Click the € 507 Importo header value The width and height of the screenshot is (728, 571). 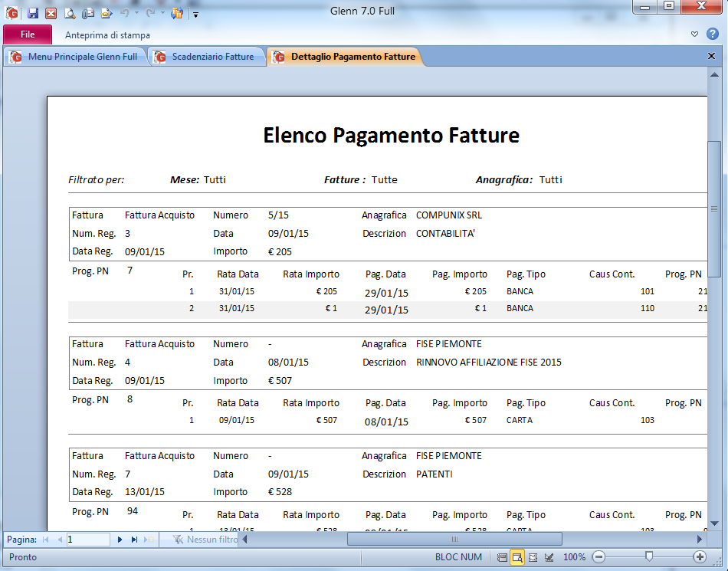pos(280,381)
